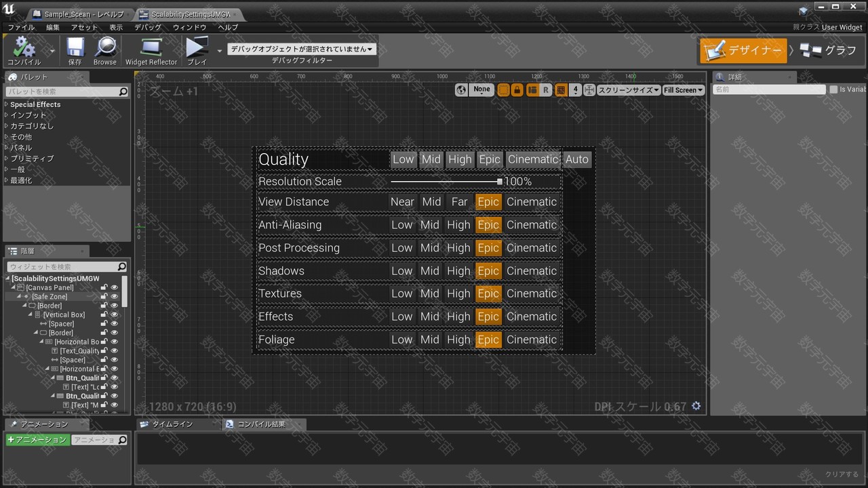The image size is (868, 488).
Task: Toggle lock on the Canvas Panel row
Action: coord(104,287)
